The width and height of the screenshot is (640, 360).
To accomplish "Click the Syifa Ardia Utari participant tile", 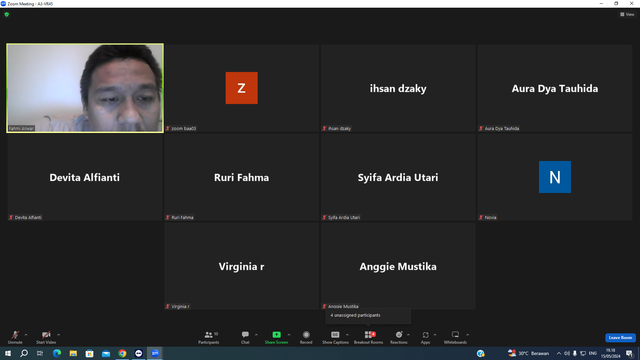I will 398,177.
